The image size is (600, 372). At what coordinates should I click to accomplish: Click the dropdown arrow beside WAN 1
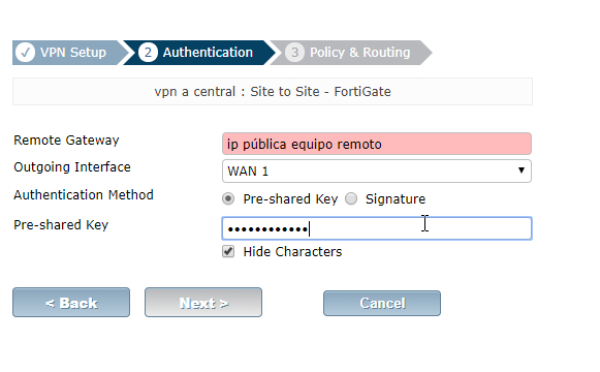click(521, 170)
